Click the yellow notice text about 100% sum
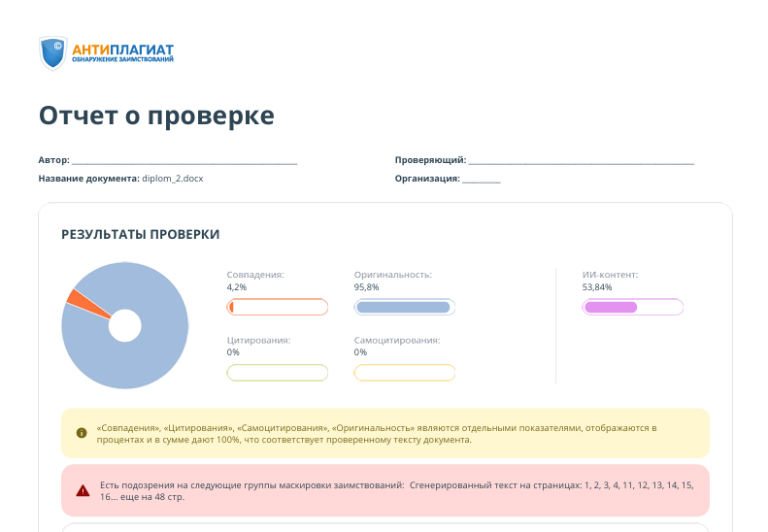 pyautogui.click(x=376, y=434)
